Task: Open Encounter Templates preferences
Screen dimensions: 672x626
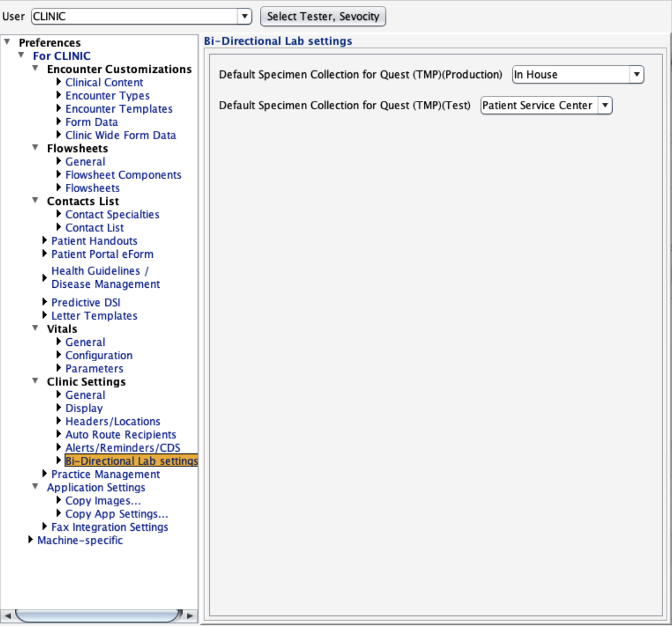Action: (x=119, y=109)
